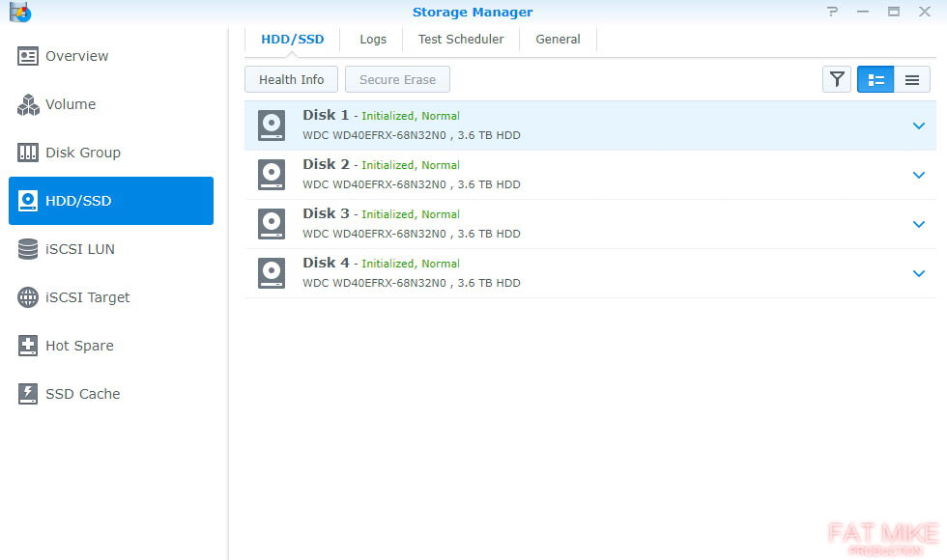Open Storage Manager help question mark

[832, 12]
